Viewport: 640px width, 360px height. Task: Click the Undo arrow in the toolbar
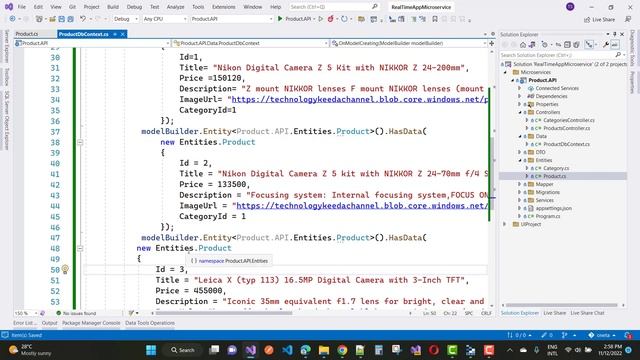[83, 19]
